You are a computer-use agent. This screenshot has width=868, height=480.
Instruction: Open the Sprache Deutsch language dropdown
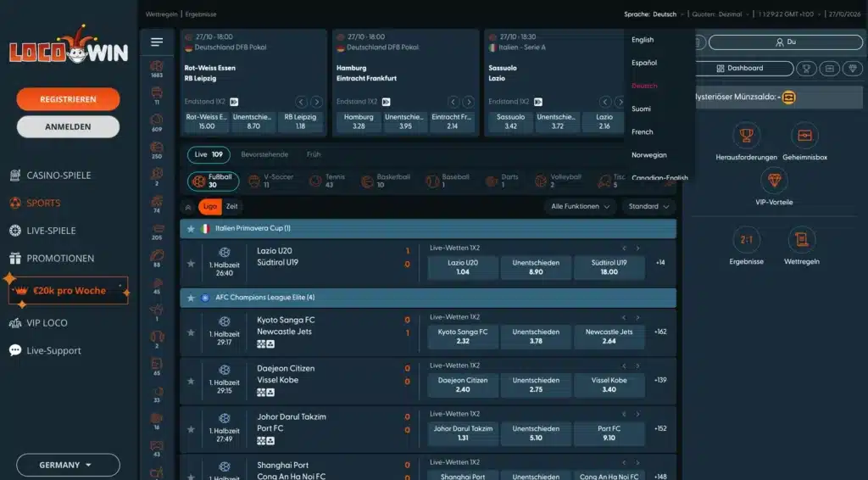pos(654,14)
